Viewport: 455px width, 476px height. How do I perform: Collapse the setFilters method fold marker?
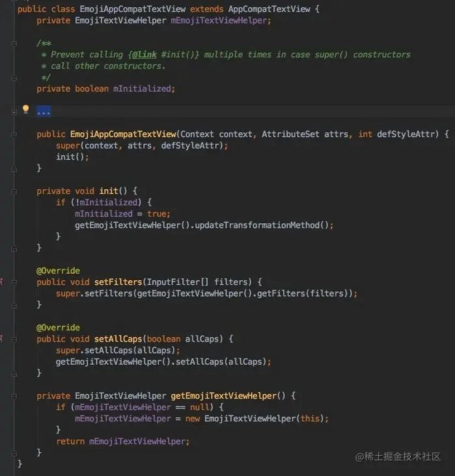14,282
